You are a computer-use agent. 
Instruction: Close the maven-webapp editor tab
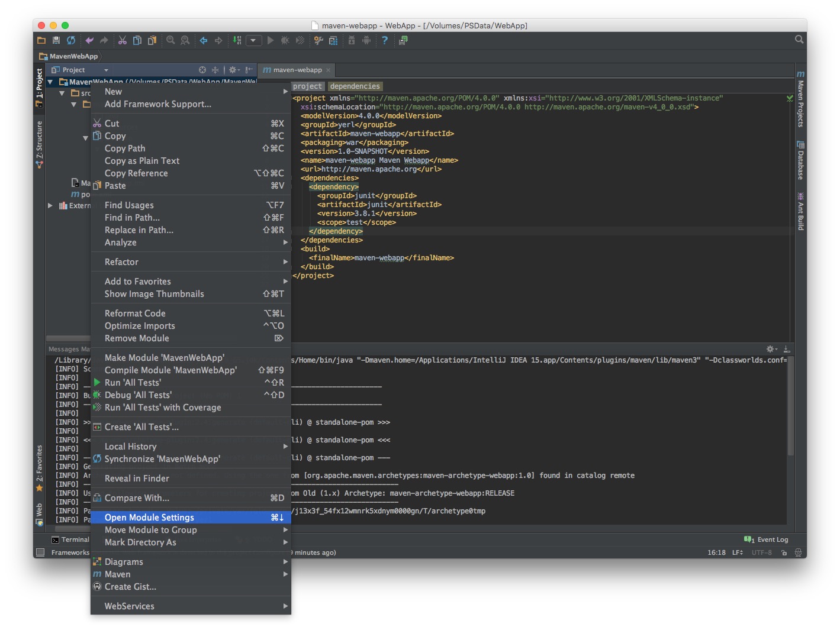point(329,70)
